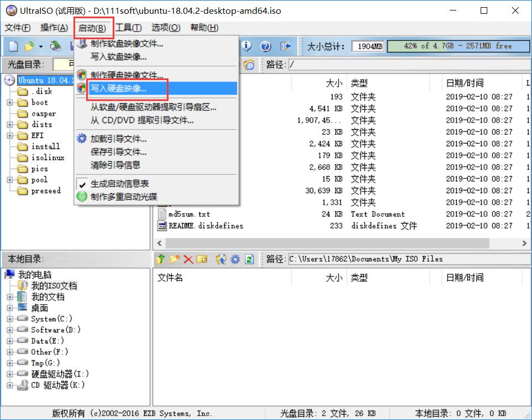Refresh the local directory listing icon
The height and width of the screenshot is (420, 532).
coord(248,259)
